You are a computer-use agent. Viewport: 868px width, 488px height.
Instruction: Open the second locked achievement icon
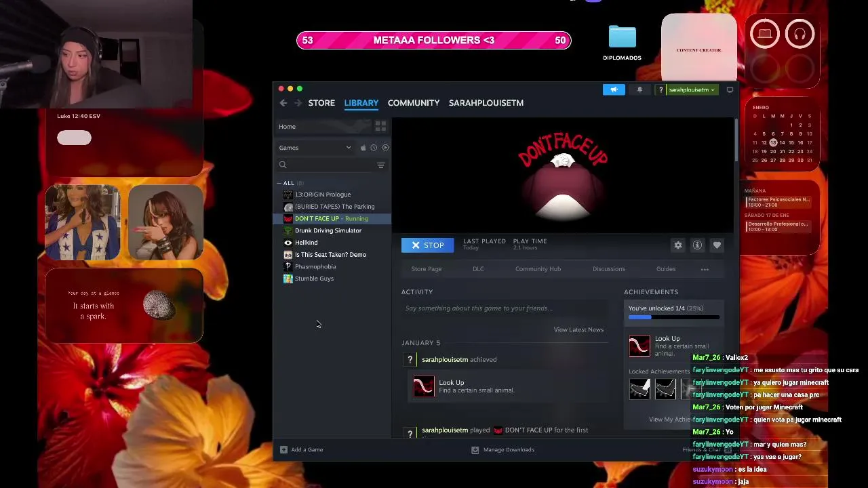tap(665, 388)
